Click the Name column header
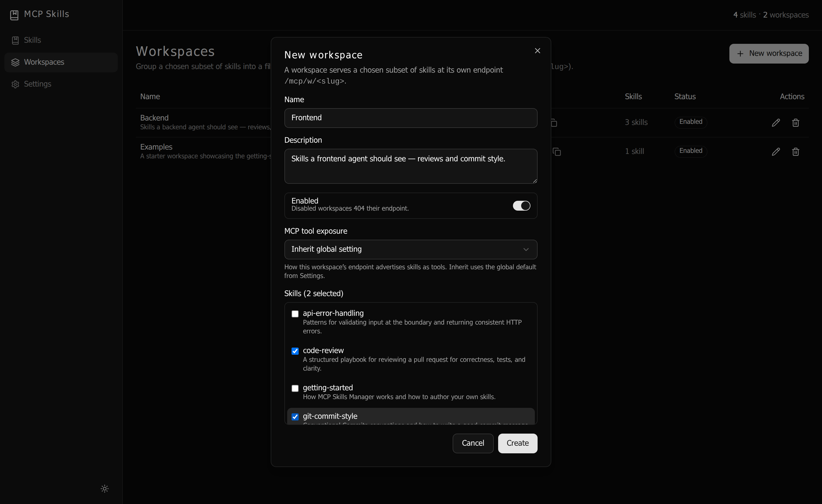Image resolution: width=822 pixels, height=504 pixels. tap(150, 96)
